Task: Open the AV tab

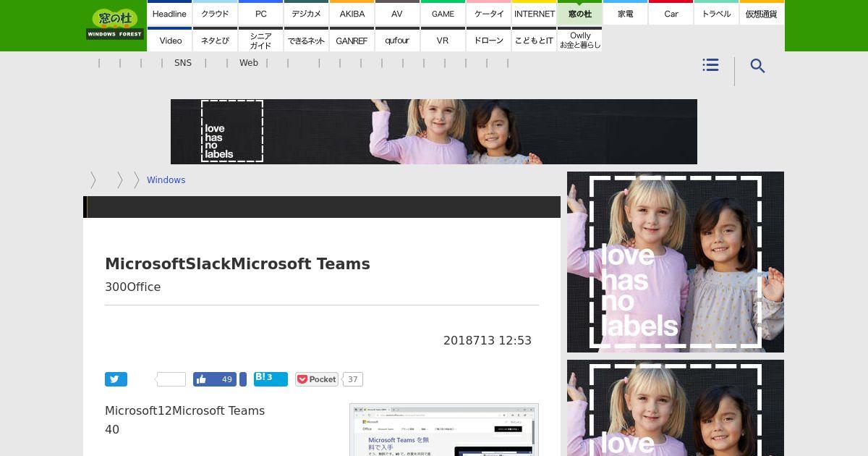Action: coord(397,13)
